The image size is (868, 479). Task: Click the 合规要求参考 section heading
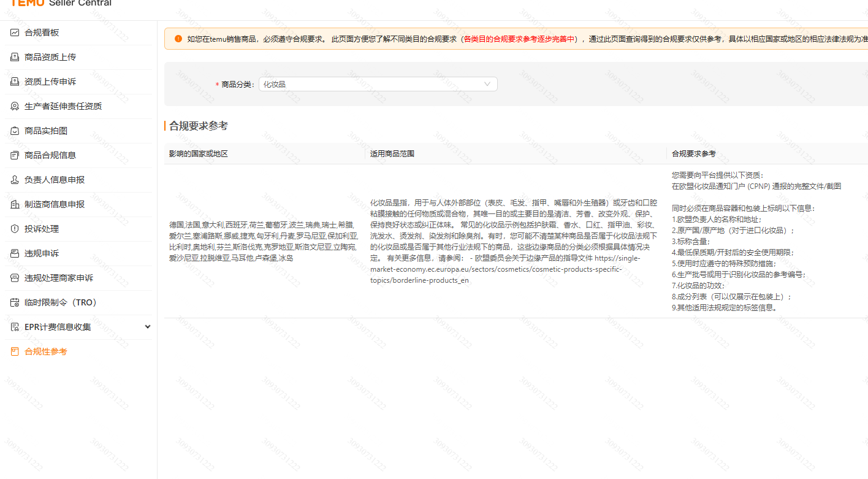point(199,126)
